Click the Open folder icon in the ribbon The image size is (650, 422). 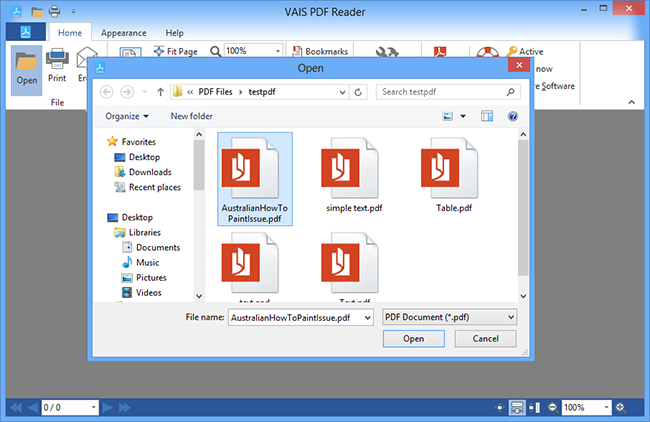click(26, 67)
